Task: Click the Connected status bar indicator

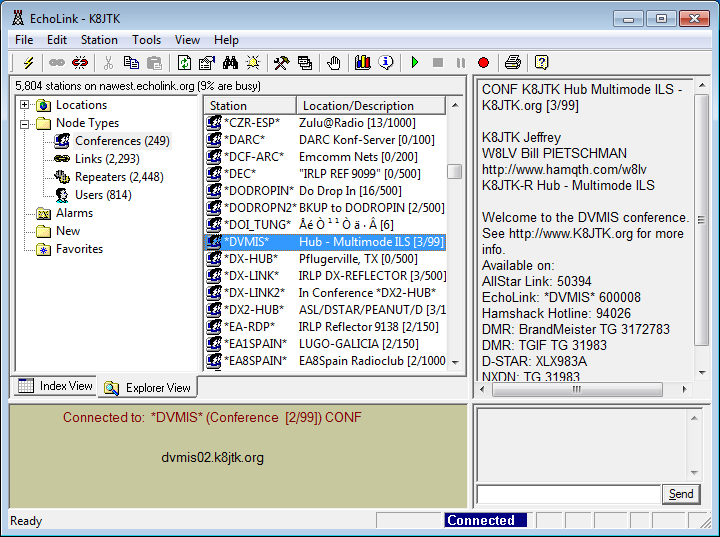Action: pos(485,520)
